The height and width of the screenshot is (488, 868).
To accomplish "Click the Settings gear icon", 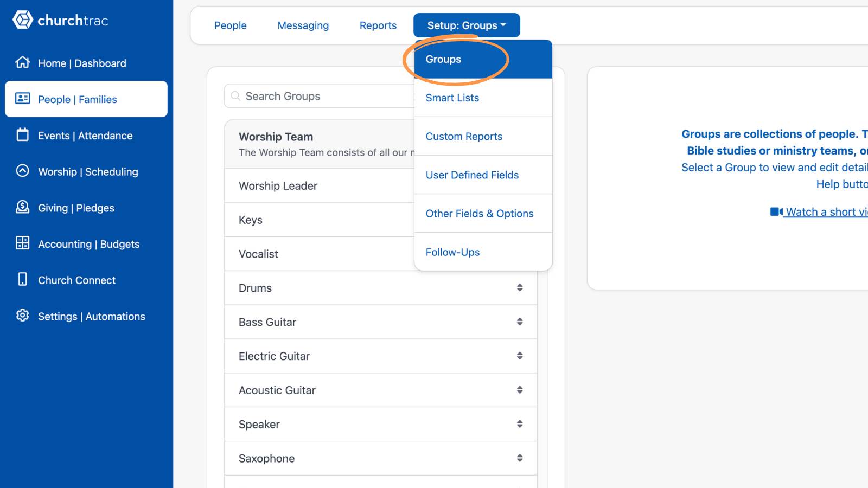I will point(22,316).
